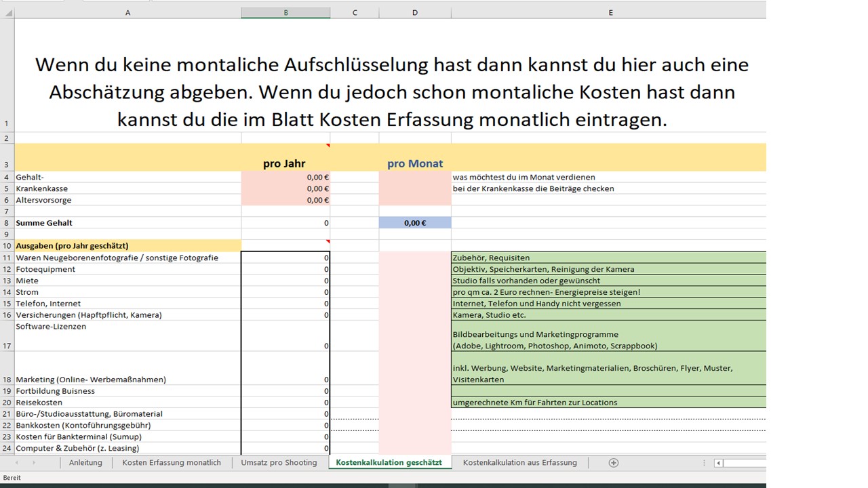
Task: Click the select-all corner triangle
Action: [x=7, y=13]
